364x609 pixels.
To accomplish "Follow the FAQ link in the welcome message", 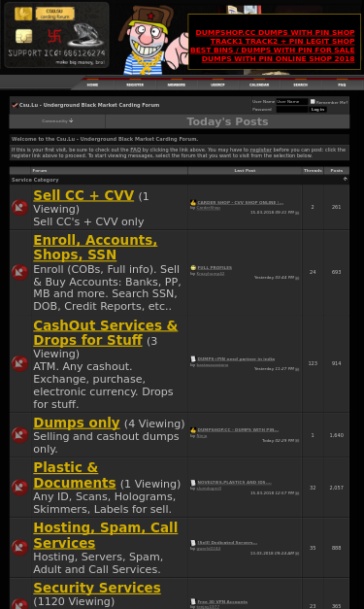I will tap(136, 150).
